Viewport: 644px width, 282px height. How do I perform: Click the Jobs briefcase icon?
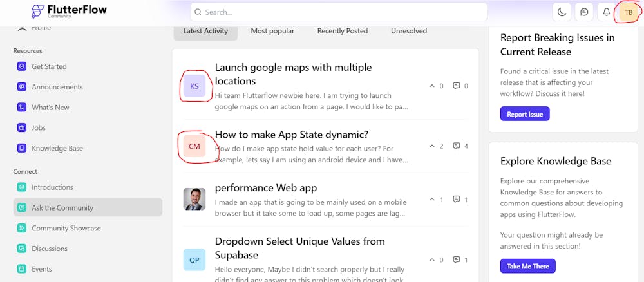22,127
